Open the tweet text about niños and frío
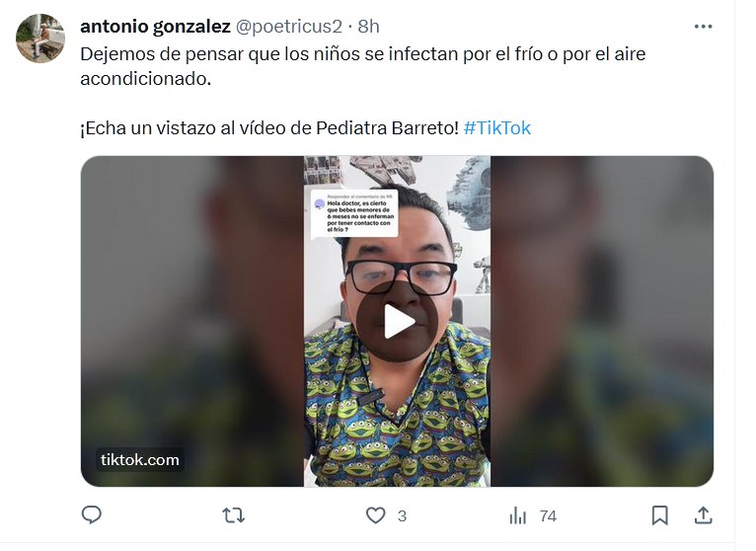756x551 pixels. 362,66
